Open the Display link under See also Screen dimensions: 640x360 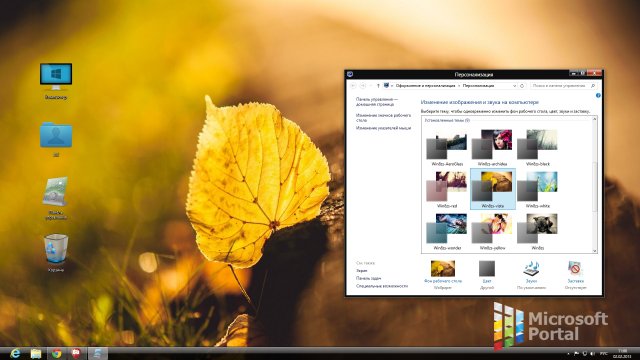click(x=362, y=271)
